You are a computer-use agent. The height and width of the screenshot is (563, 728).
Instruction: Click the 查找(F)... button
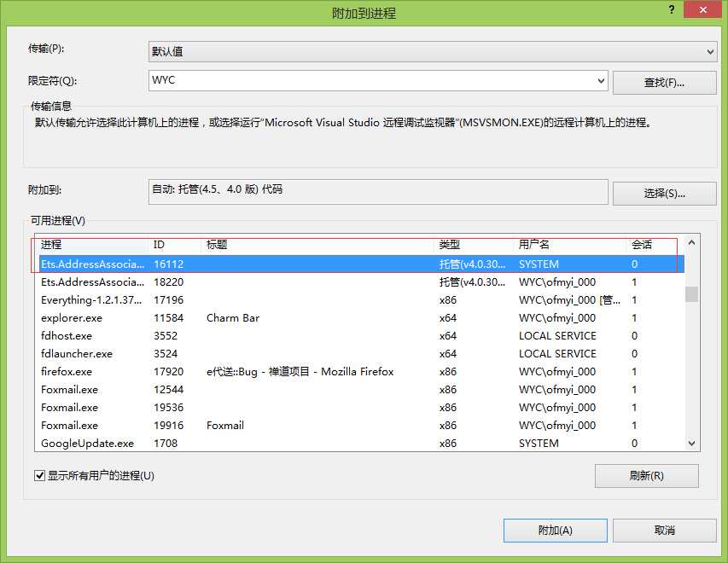[x=664, y=83]
